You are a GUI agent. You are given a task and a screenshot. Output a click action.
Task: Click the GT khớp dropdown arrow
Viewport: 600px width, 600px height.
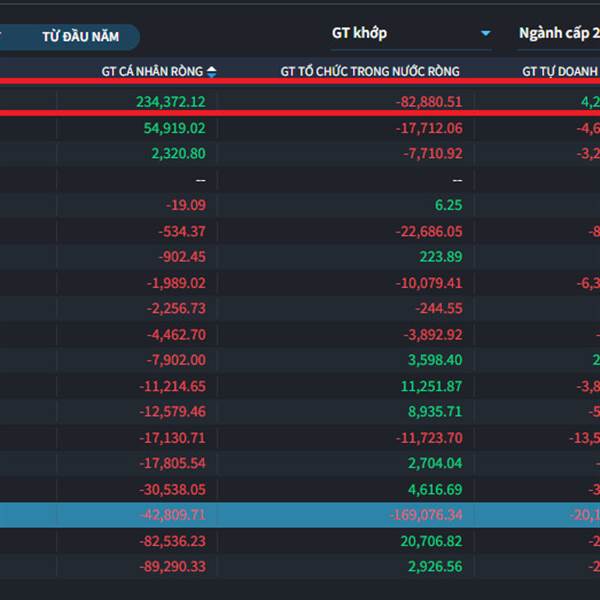point(486,34)
